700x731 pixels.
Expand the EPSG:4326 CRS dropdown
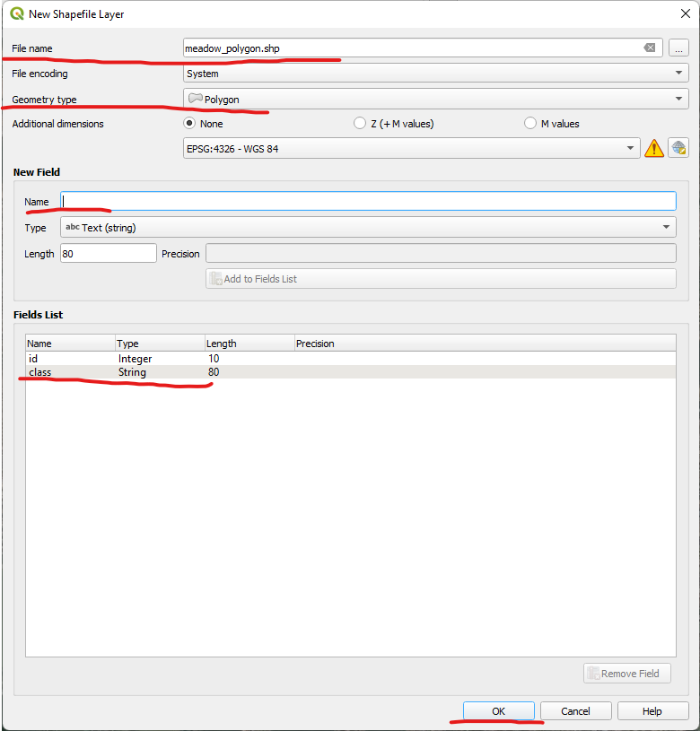click(411, 148)
